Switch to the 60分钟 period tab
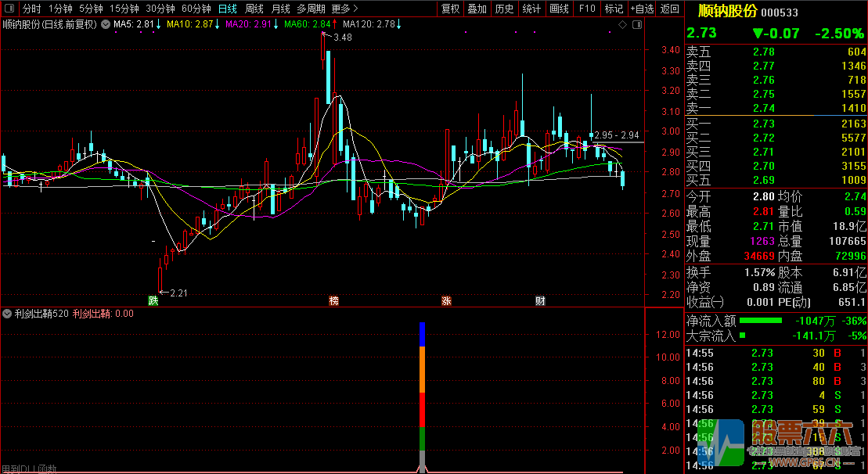Image resolution: width=868 pixels, height=474 pixels. [x=196, y=9]
